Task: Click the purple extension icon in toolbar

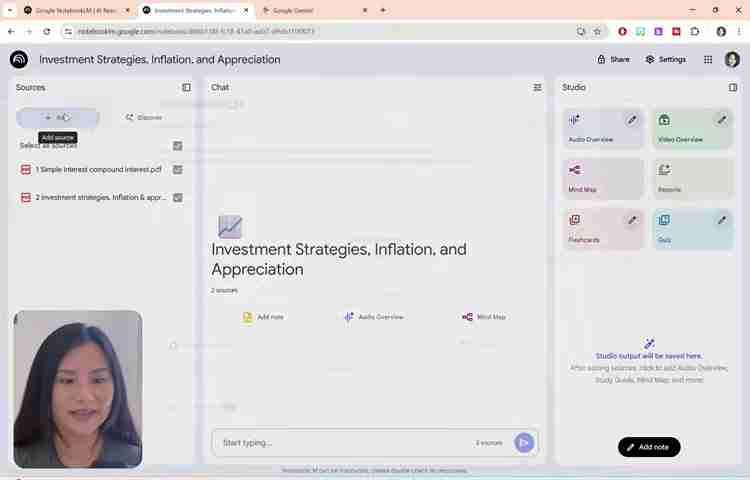Action: 659,32
